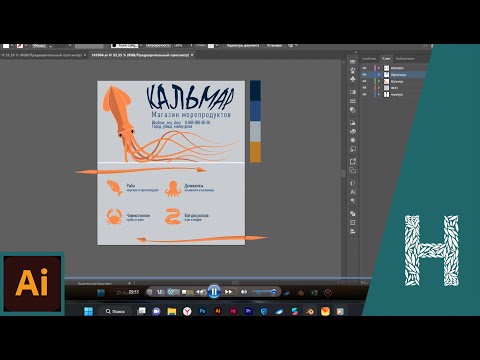Open the Stroke panel (three lines icon)
The width and height of the screenshot is (480, 360).
[353, 101]
